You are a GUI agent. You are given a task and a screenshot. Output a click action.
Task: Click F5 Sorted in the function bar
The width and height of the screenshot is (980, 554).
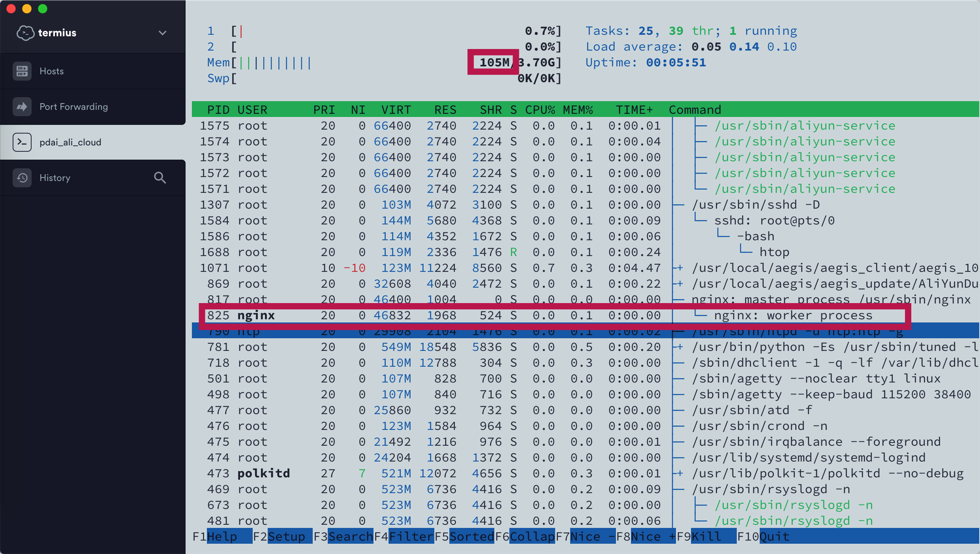tap(471, 537)
